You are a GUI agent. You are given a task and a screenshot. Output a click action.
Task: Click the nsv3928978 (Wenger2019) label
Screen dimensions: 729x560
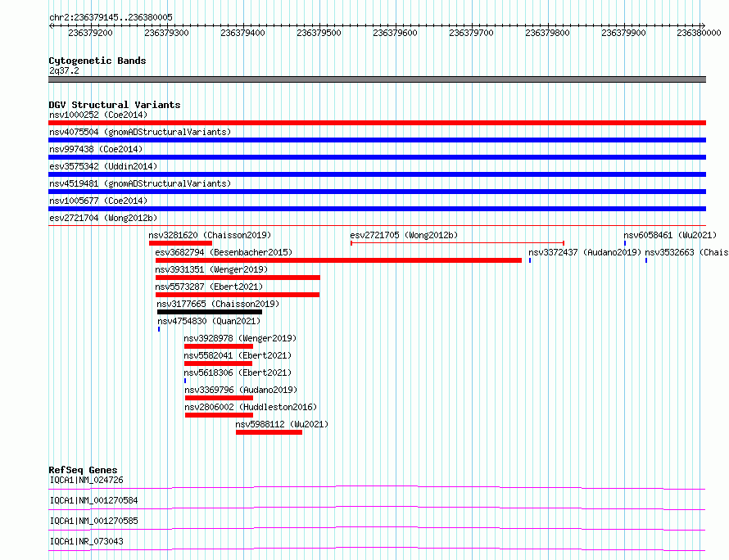click(x=240, y=338)
